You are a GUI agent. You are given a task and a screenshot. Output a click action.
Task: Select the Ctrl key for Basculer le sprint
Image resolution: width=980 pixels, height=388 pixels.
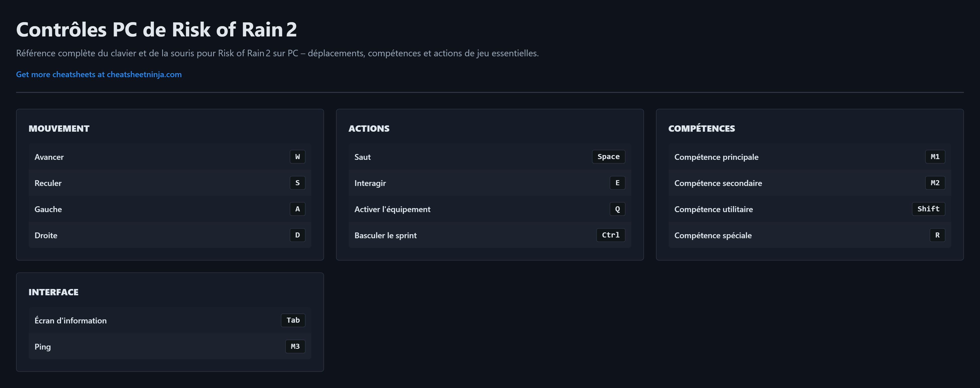[x=610, y=235]
